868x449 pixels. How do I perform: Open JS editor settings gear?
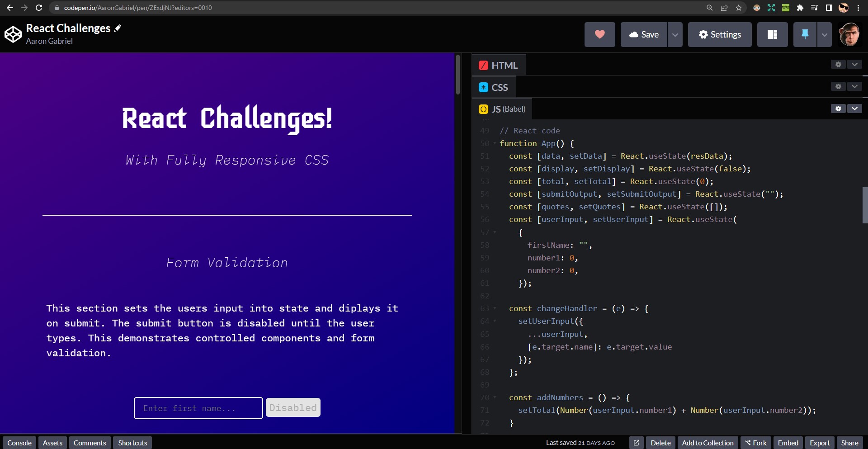tap(838, 109)
